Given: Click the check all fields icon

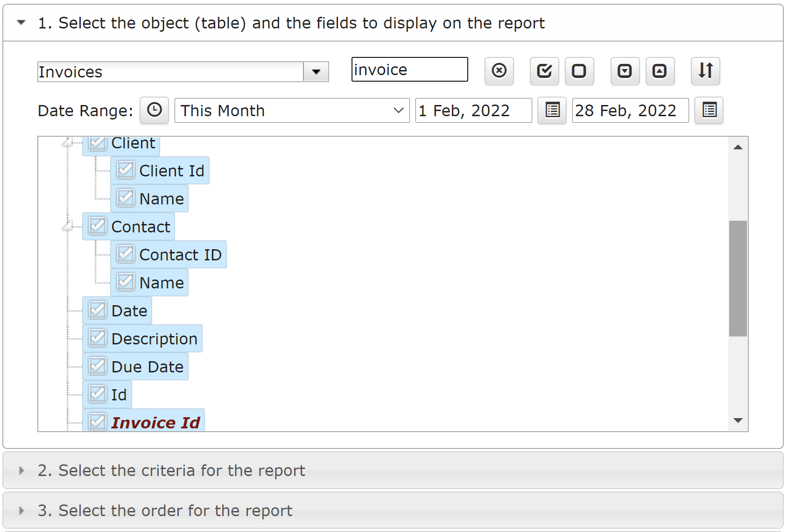Looking at the screenshot, I should point(544,71).
